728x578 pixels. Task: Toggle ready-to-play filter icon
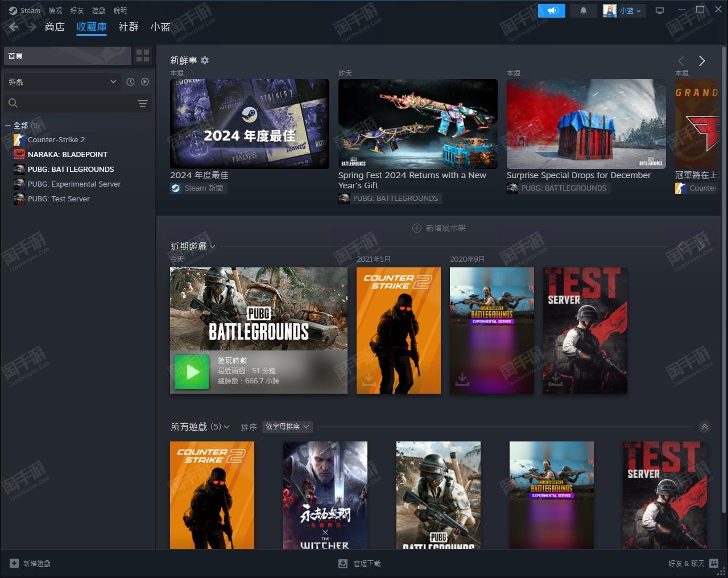145,82
